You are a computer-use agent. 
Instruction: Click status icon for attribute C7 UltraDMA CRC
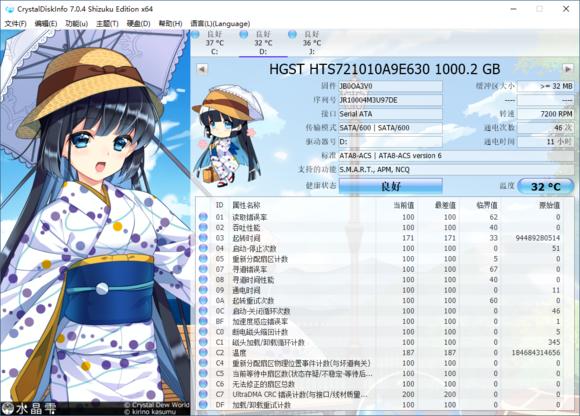click(203, 395)
